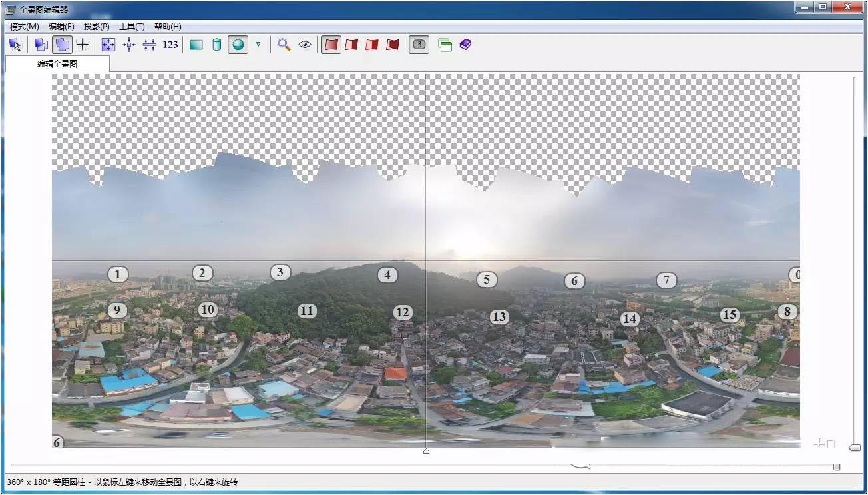Select the rectilinear (flat rectangle) projection icon
This screenshot has width=868, height=495.
(196, 45)
